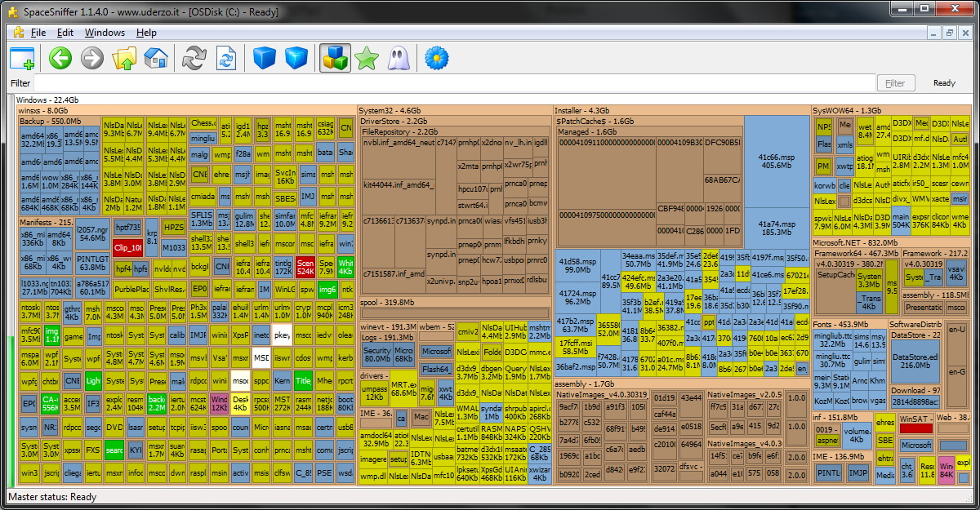The width and height of the screenshot is (980, 510).
Task: Go back with the green arrow
Action: (x=60, y=58)
